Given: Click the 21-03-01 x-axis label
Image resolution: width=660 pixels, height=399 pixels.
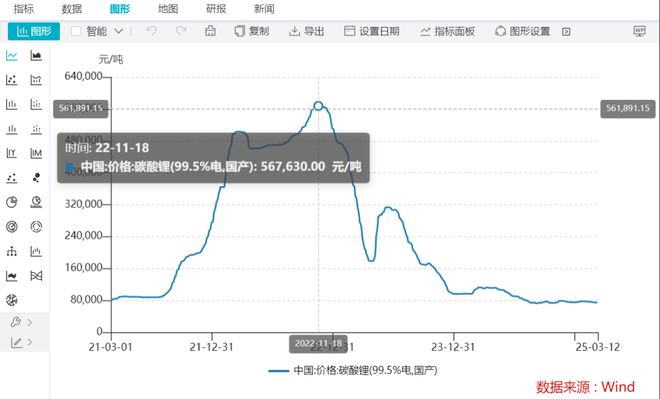Looking at the screenshot, I should 110,347.
